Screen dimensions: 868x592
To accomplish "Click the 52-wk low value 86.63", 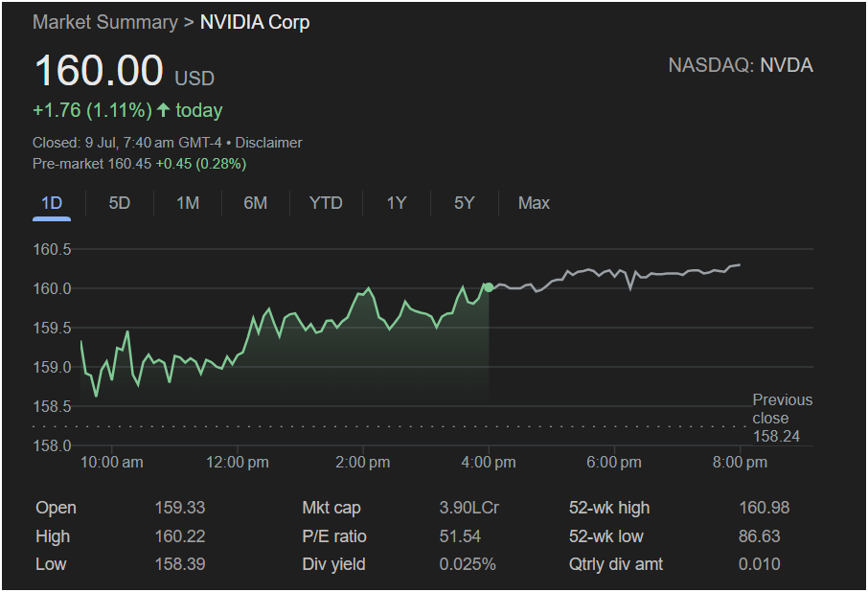I will [760, 536].
